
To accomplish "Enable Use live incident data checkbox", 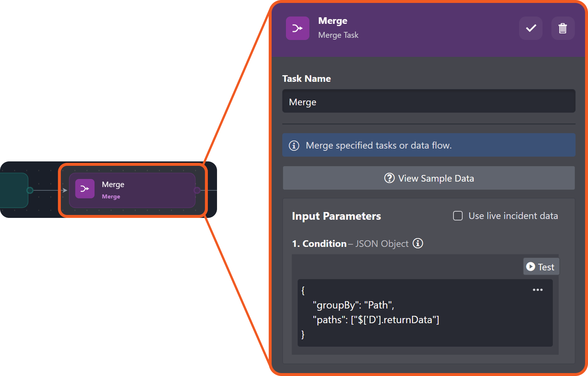I will point(458,216).
